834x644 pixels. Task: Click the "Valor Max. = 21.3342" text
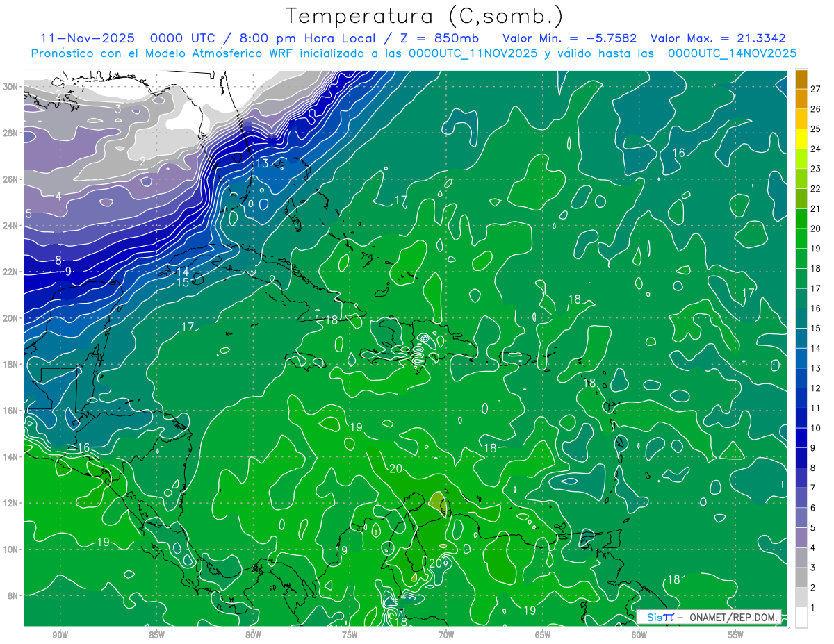[x=719, y=38]
